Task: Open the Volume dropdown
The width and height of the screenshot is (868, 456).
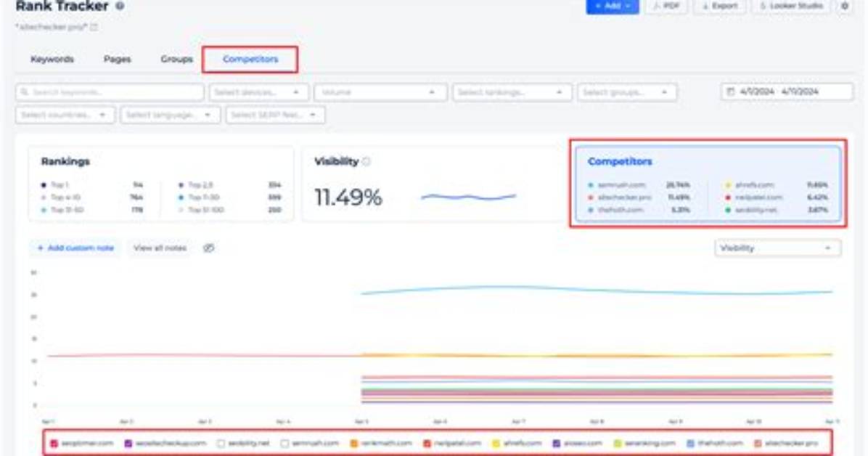Action: [x=380, y=92]
